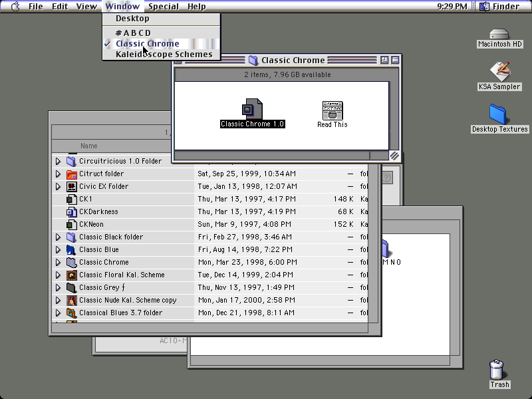Screen dimensions: 532x399
Task: Choose Desktop from the Window menu
Action: 162,19
